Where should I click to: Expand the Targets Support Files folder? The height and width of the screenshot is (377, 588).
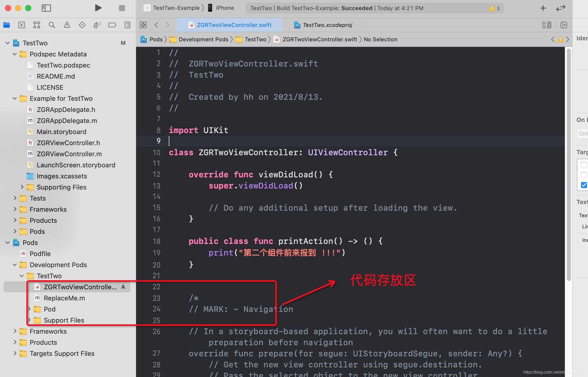tap(15, 353)
